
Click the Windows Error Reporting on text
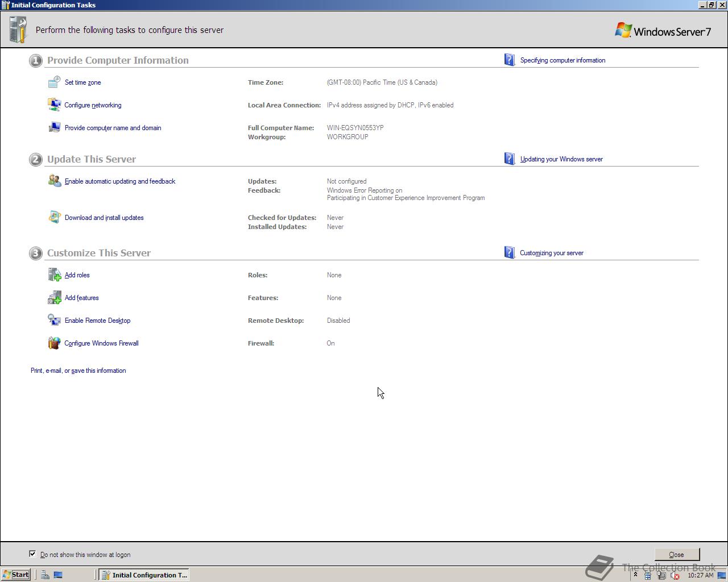click(365, 190)
